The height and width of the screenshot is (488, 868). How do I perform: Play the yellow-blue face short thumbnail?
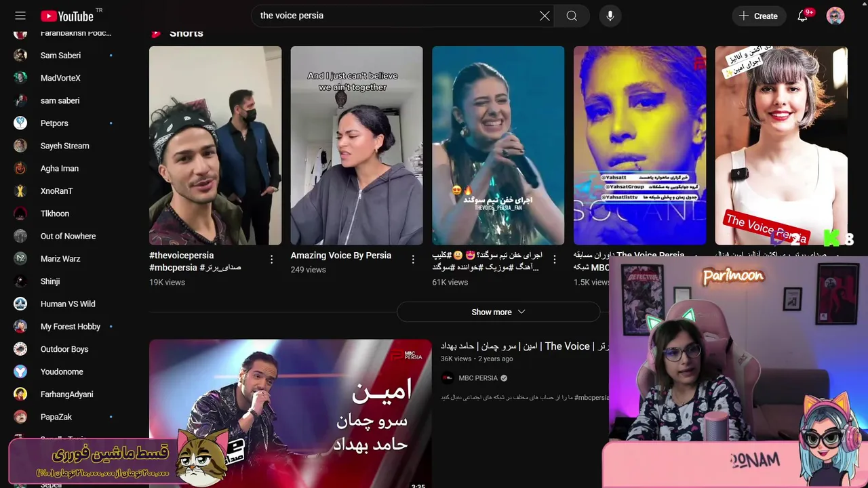639,145
